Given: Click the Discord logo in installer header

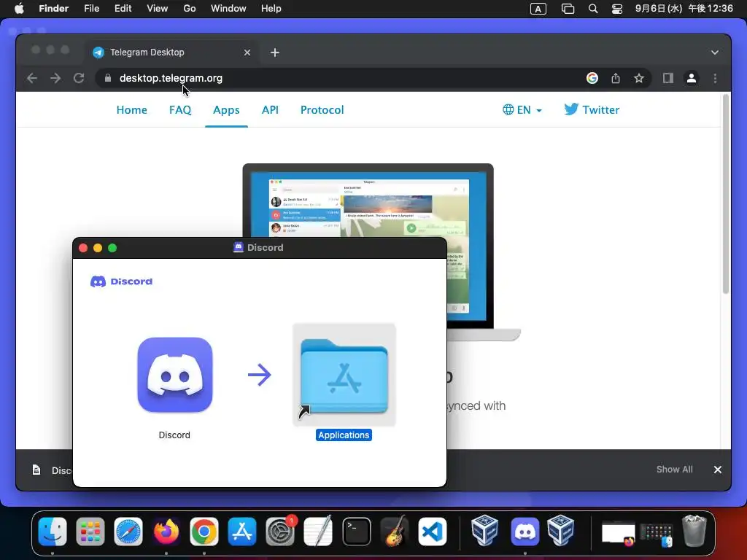Looking at the screenshot, I should (x=122, y=281).
